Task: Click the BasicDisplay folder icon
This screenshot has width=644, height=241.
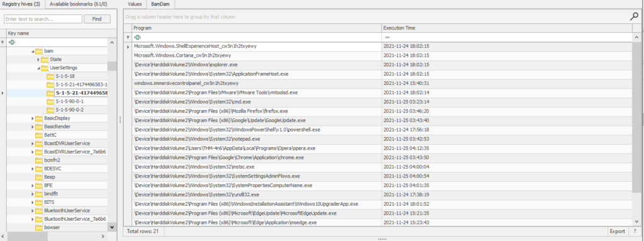Action: click(39, 118)
